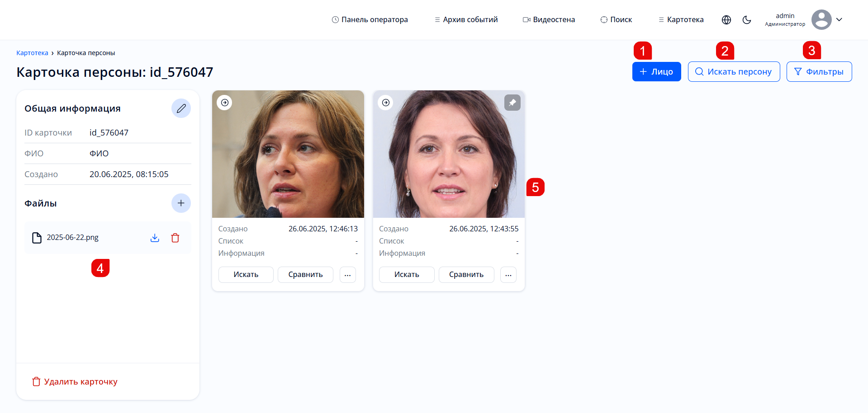
Task: Navigate to Картотека breadcrumb link
Action: 32,53
